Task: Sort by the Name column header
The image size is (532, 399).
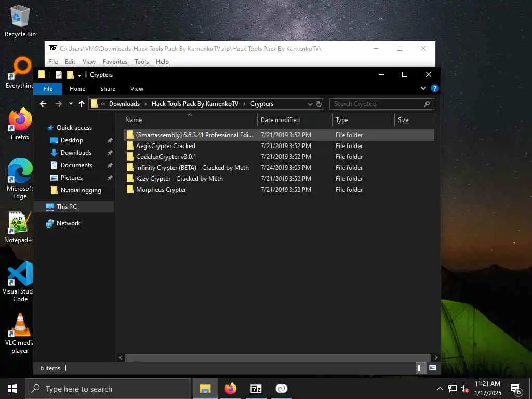Action: coord(190,120)
